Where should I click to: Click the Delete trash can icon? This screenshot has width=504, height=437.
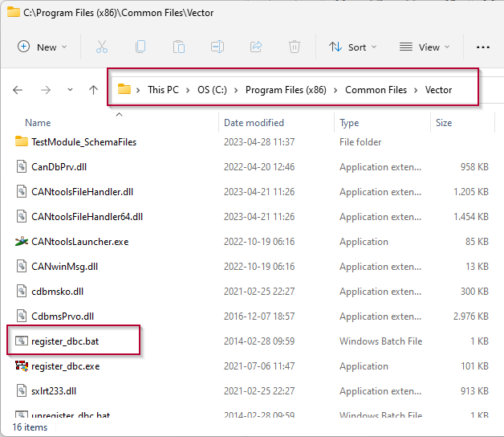coord(295,47)
